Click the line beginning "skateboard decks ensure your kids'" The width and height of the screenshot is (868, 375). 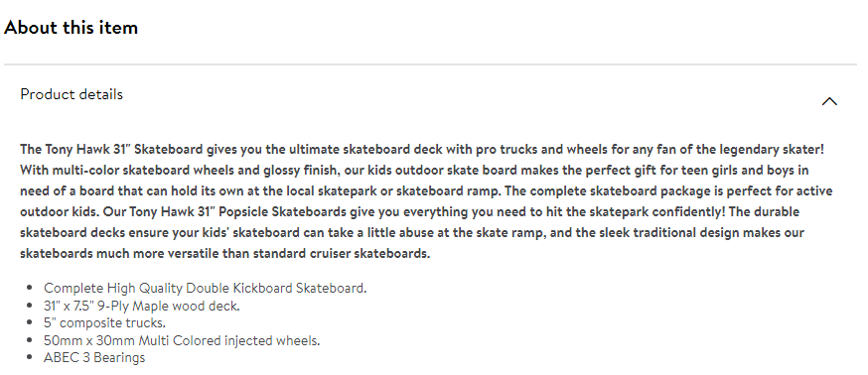412,233
